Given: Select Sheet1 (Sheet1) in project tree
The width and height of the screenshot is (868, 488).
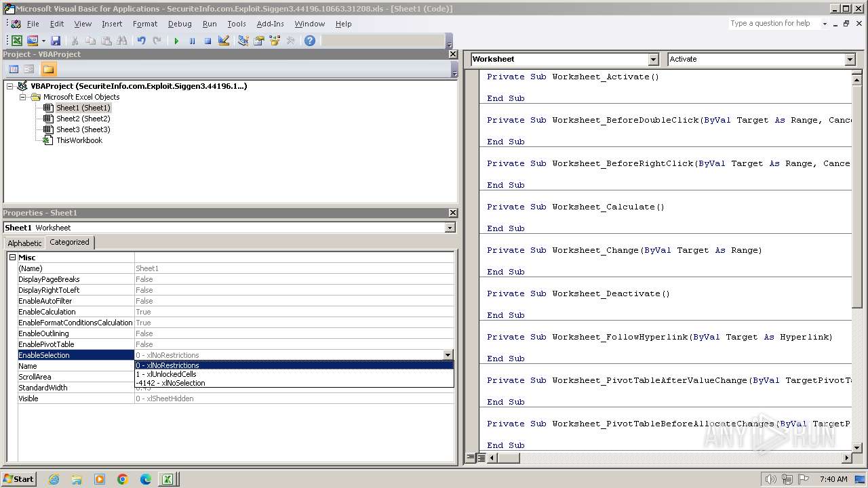Looking at the screenshot, I should click(x=83, y=108).
